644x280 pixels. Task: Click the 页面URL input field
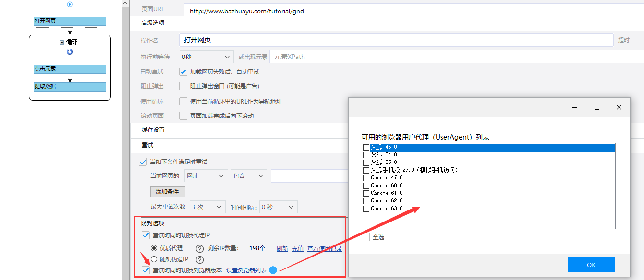coord(413,11)
